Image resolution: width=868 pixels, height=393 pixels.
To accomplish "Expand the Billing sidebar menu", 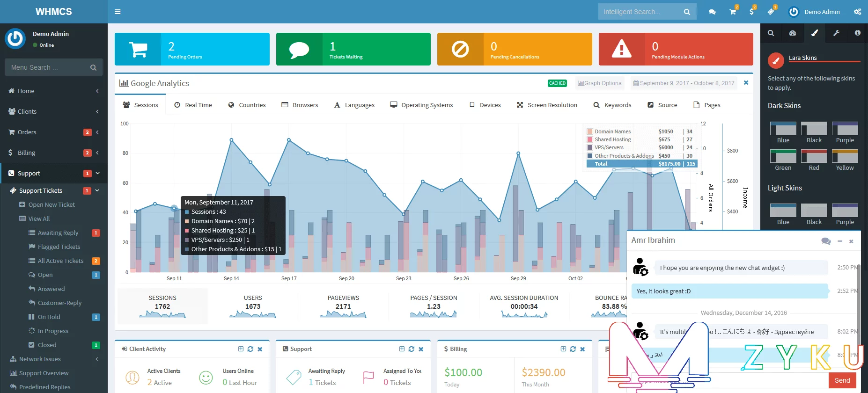I will 54,153.
